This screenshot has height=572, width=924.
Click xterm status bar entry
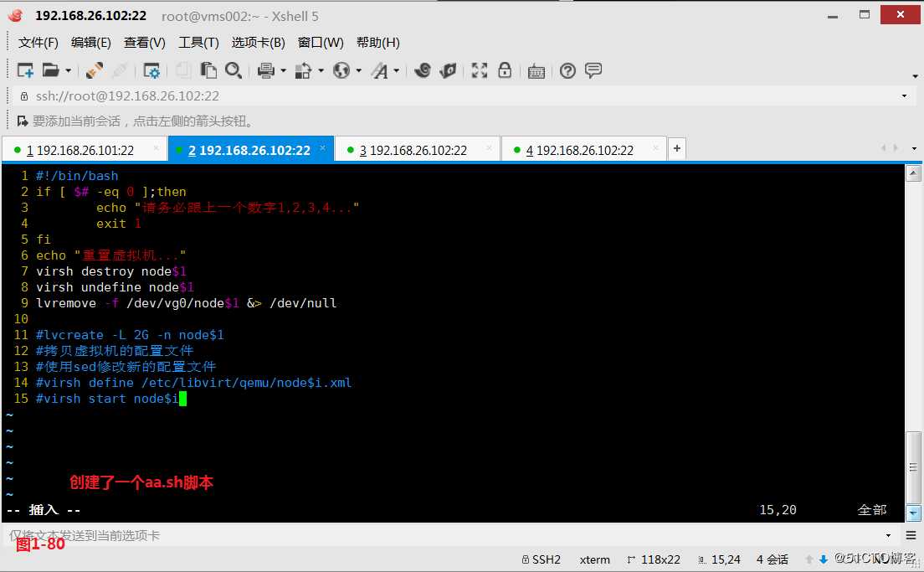pos(594,559)
